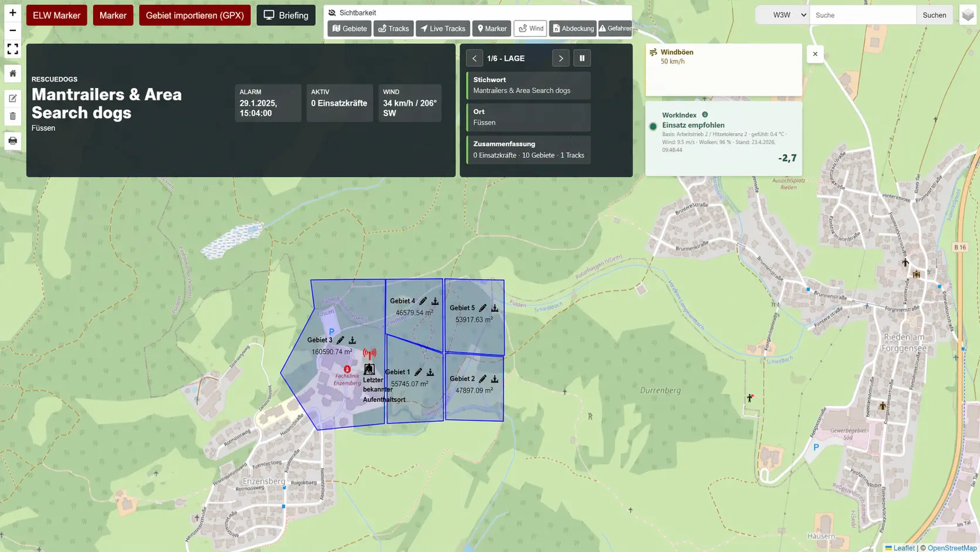Click the red antenna signal marker
Image resolution: width=980 pixels, height=552 pixels.
(369, 353)
